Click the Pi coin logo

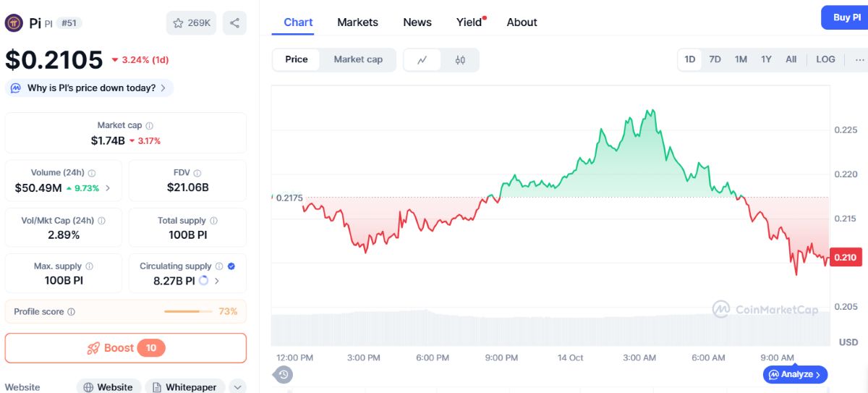click(14, 23)
